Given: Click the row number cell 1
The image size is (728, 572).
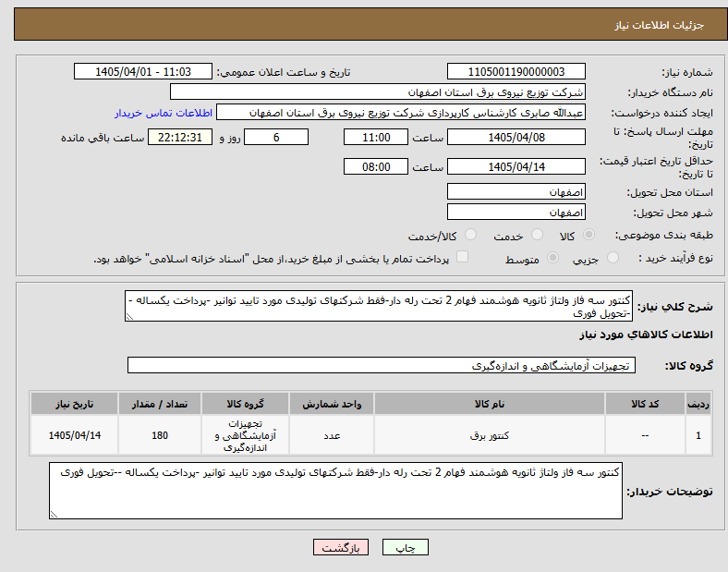Looking at the screenshot, I should click(x=698, y=435).
